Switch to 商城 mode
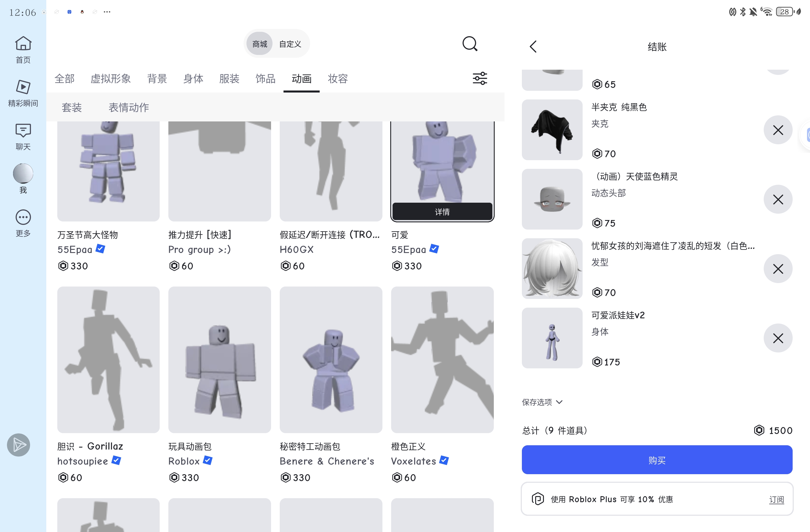 pos(259,44)
